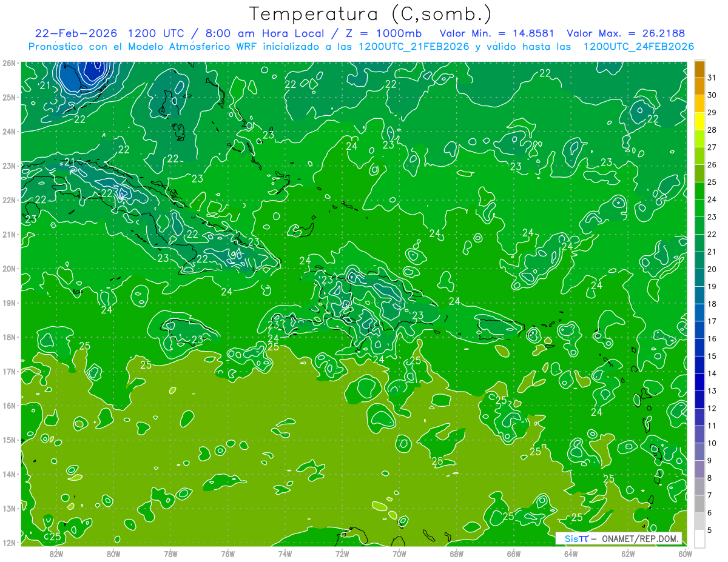This screenshot has width=728, height=562.
Task: Click the legend value 14
Action: 712,373
